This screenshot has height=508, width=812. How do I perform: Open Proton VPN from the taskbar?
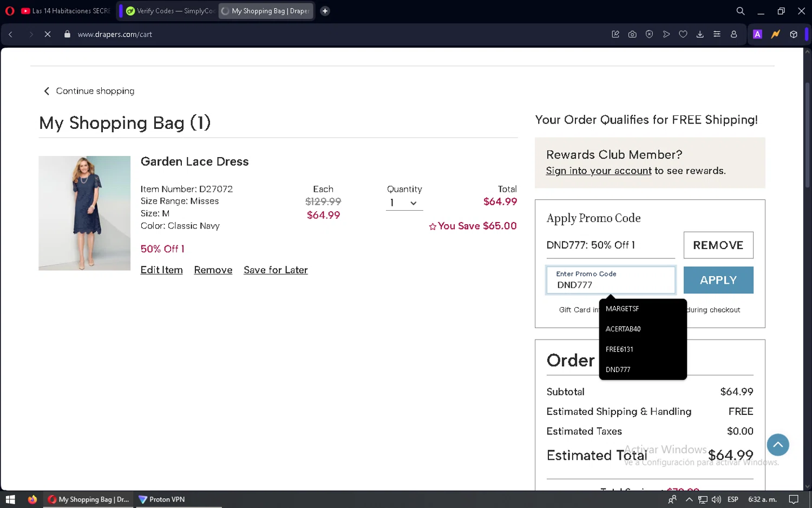click(162, 499)
